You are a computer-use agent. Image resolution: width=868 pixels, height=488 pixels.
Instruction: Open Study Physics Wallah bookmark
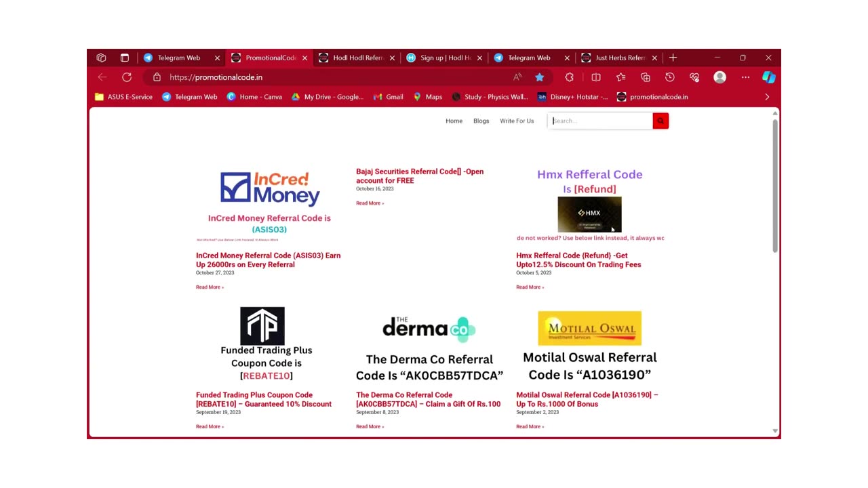pos(489,97)
